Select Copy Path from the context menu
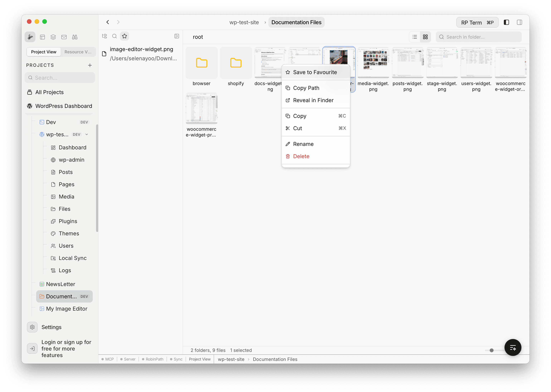This screenshot has height=392, width=551. (306, 88)
